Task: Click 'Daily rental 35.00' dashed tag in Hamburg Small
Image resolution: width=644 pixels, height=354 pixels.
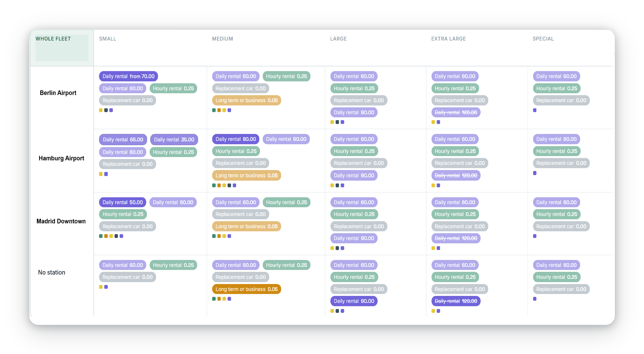Action: 174,139
